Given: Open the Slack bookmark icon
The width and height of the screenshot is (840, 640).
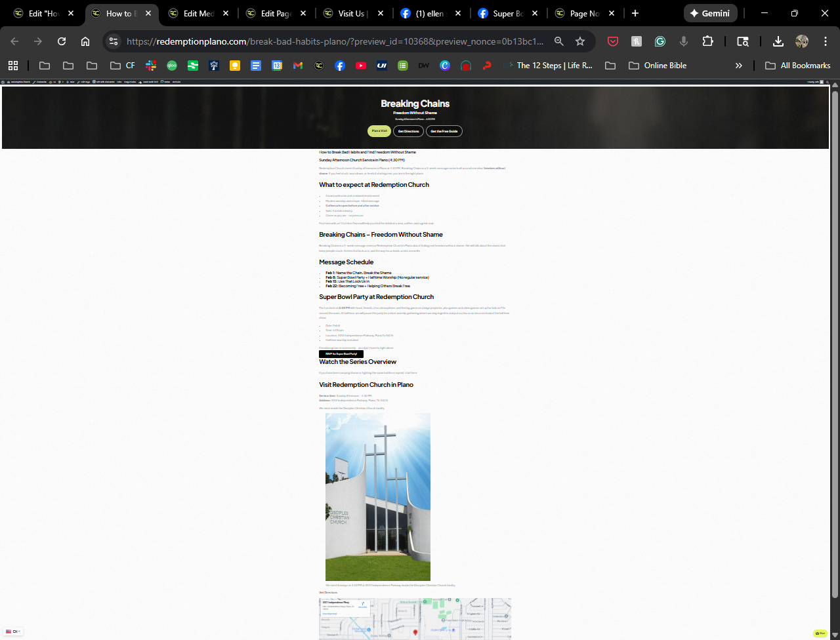Looking at the screenshot, I should tap(151, 66).
